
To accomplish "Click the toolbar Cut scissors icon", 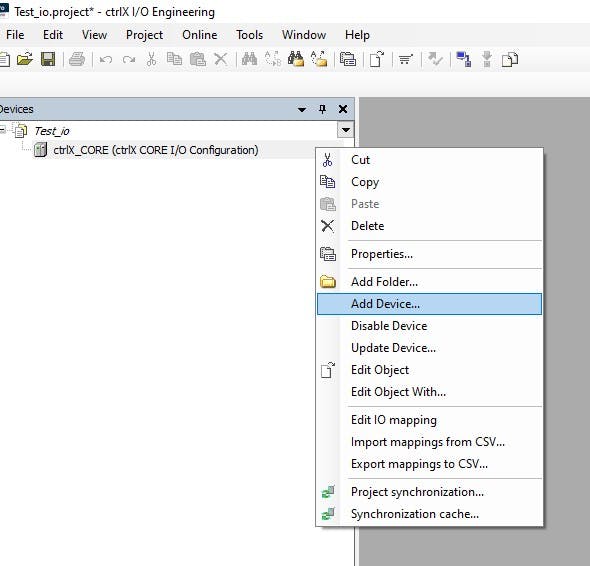I will (x=151, y=59).
